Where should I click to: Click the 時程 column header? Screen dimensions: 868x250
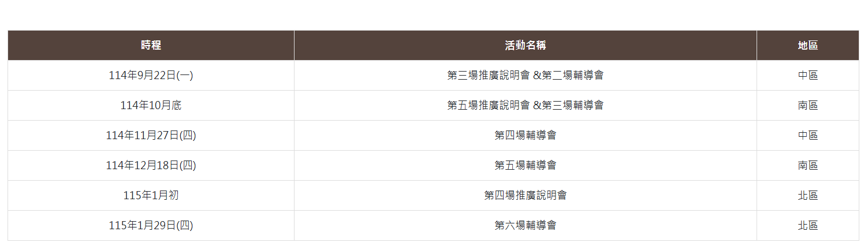[x=151, y=46]
